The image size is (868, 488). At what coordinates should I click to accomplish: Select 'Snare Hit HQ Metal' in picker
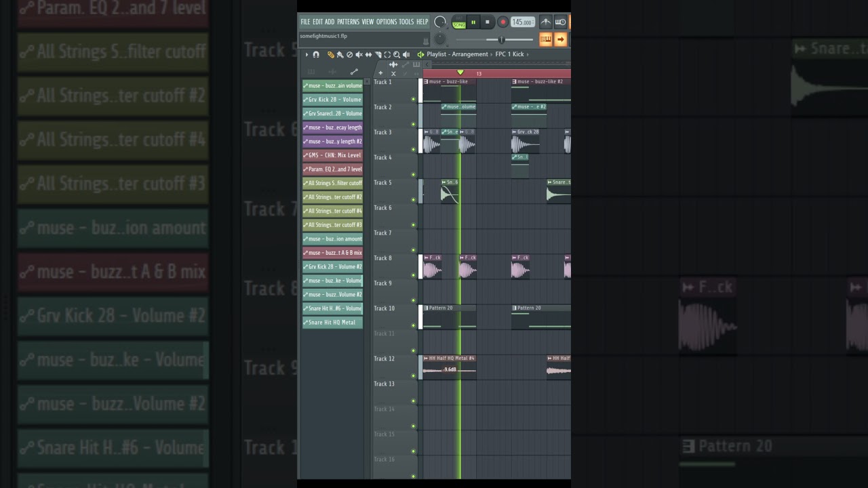point(332,323)
